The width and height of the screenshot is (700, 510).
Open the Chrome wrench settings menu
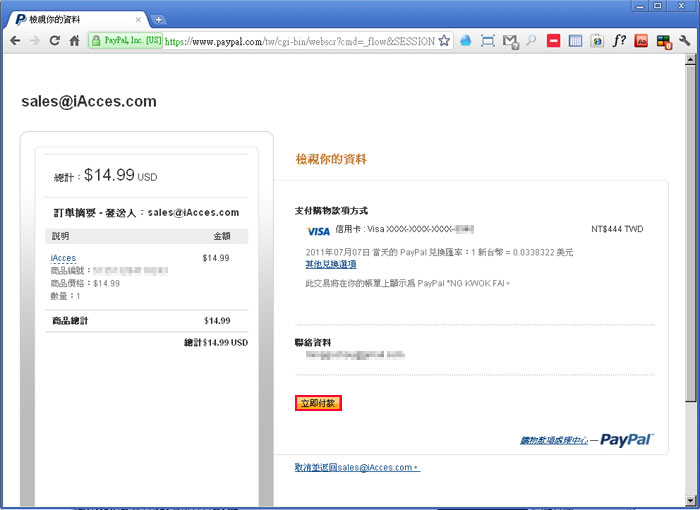684,41
